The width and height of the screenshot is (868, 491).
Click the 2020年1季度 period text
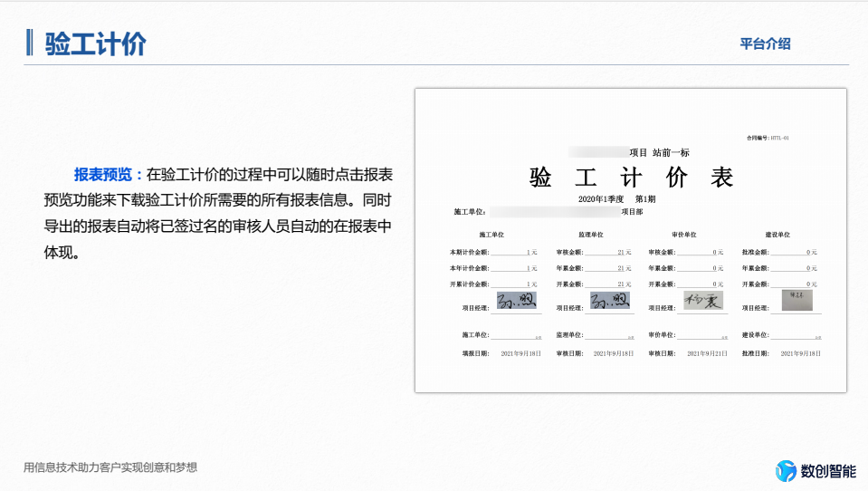pos(600,198)
